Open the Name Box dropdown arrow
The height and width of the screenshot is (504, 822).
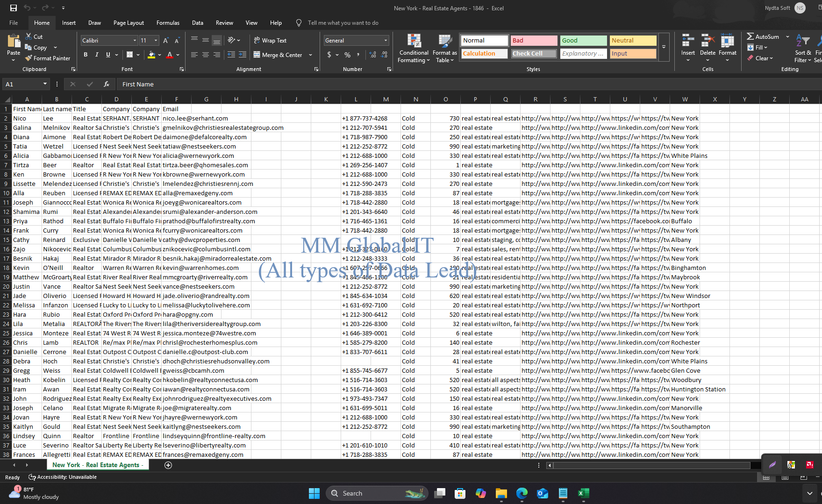45,84
